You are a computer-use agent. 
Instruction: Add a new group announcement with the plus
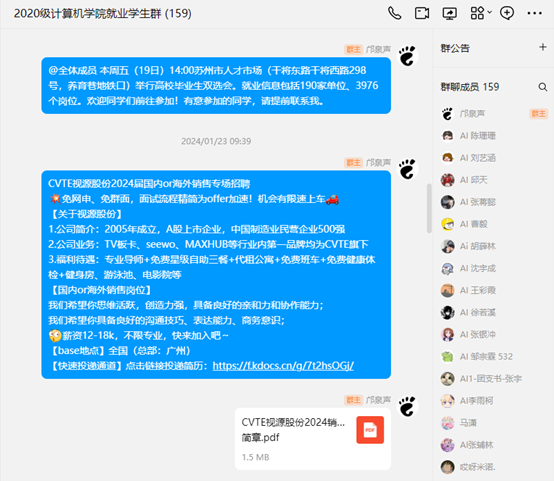[x=543, y=47]
